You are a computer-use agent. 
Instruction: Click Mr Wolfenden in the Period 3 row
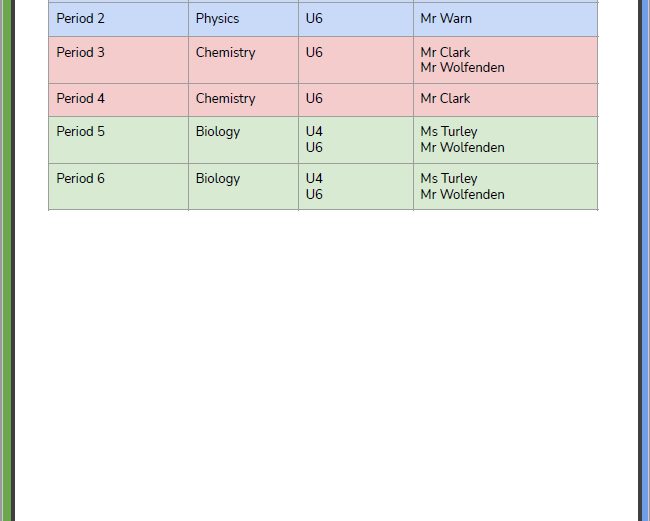(x=462, y=68)
